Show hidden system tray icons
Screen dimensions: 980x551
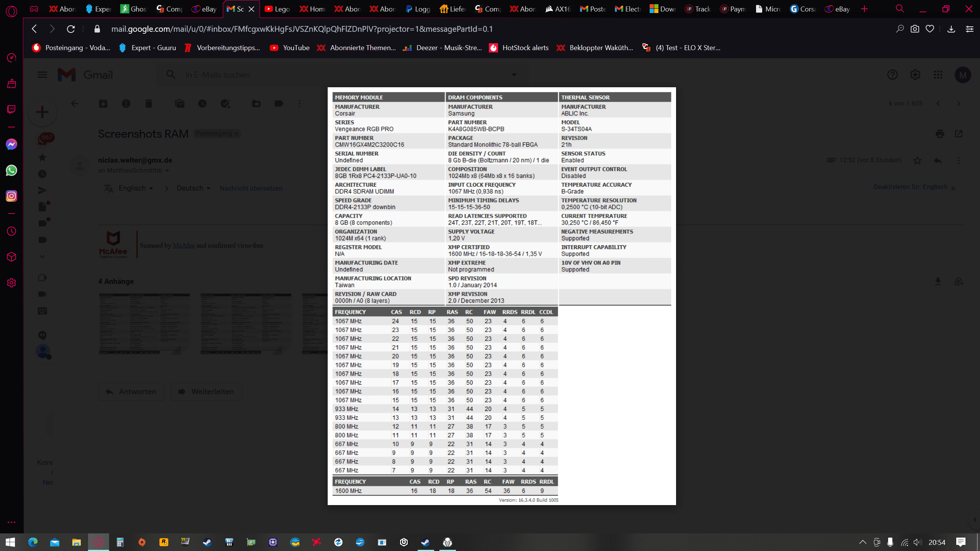(862, 542)
